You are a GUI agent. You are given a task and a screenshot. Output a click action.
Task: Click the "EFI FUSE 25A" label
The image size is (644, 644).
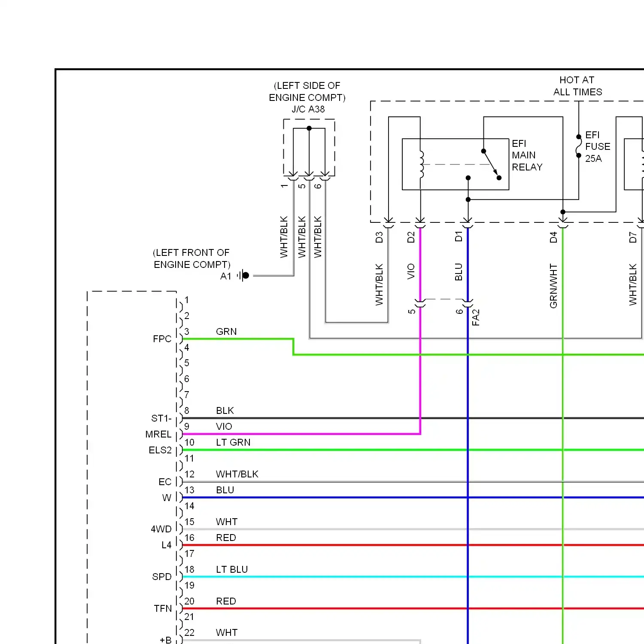click(598, 146)
